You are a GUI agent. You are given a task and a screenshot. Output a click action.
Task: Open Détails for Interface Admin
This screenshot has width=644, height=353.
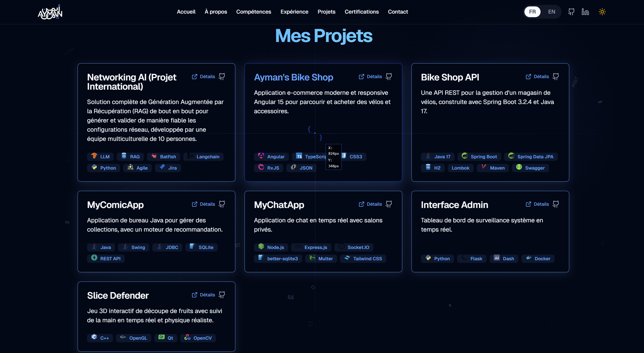(541, 204)
